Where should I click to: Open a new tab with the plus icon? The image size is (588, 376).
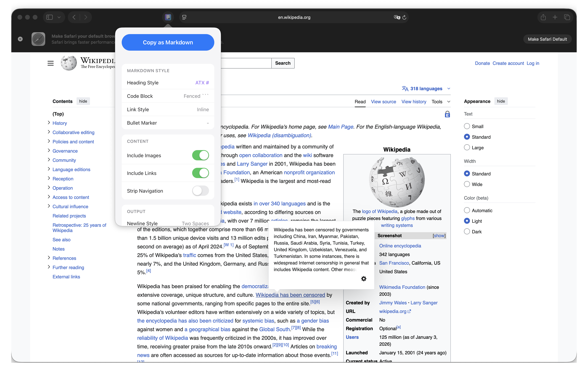coord(555,17)
